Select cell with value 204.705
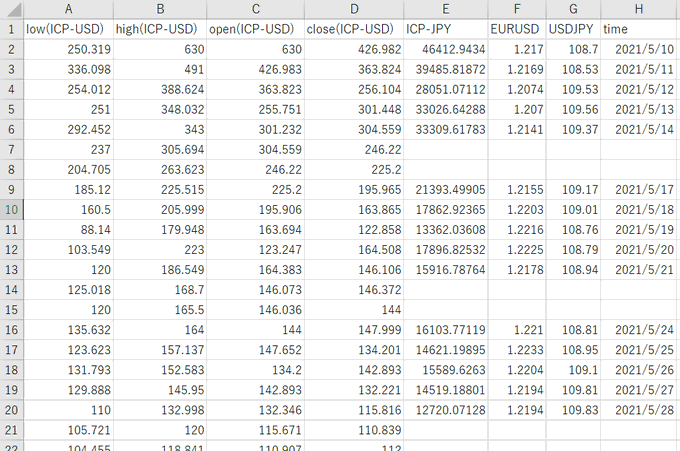The width and height of the screenshot is (680, 451). pyautogui.click(x=69, y=170)
